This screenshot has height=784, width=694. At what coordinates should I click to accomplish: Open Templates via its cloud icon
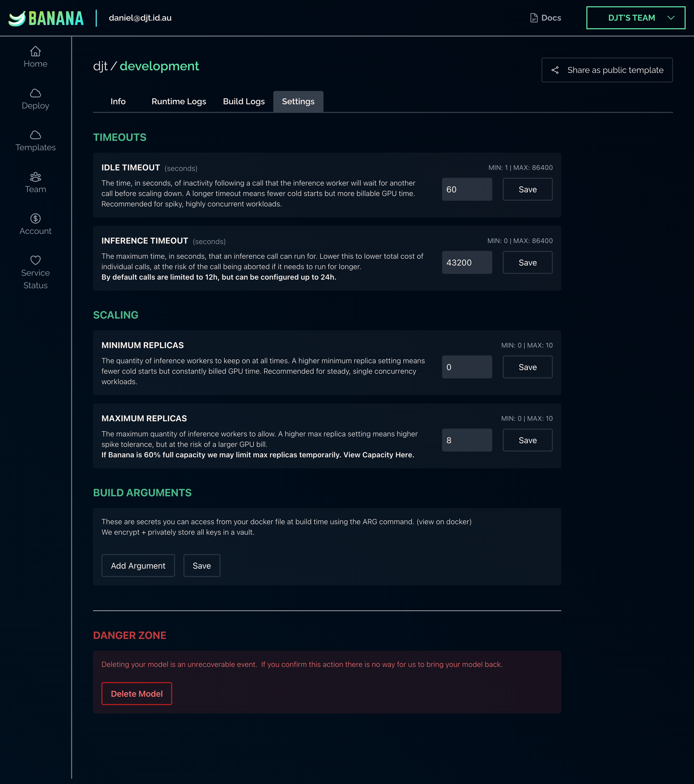(35, 135)
